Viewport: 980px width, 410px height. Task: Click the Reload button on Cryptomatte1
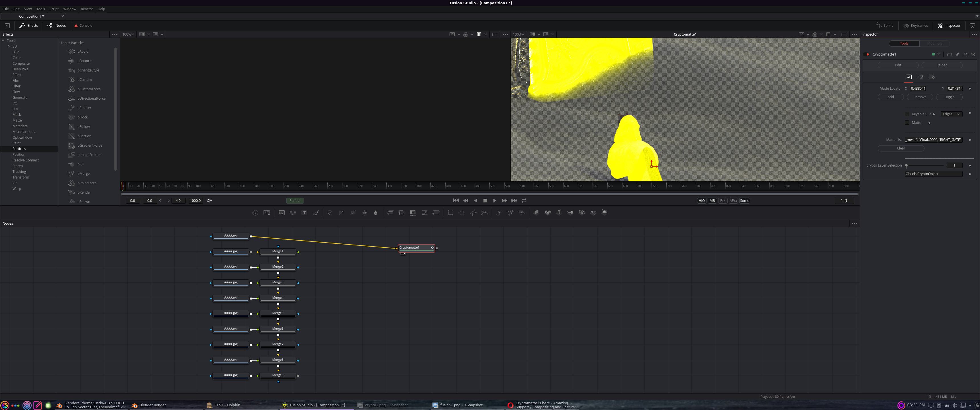942,65
